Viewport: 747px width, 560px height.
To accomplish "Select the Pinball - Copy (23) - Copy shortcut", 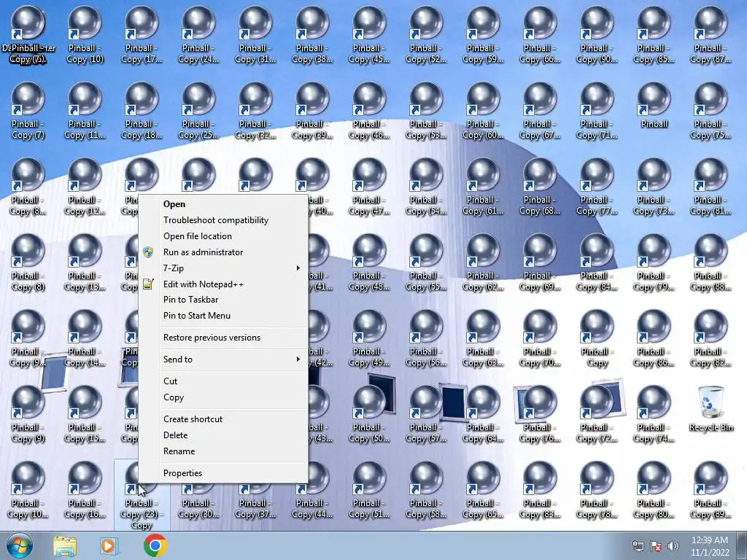I will (142, 495).
